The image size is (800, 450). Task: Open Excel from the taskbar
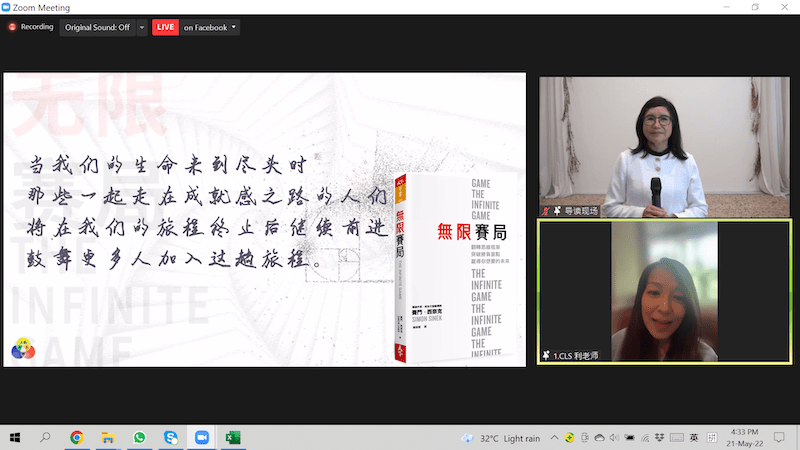pyautogui.click(x=232, y=438)
